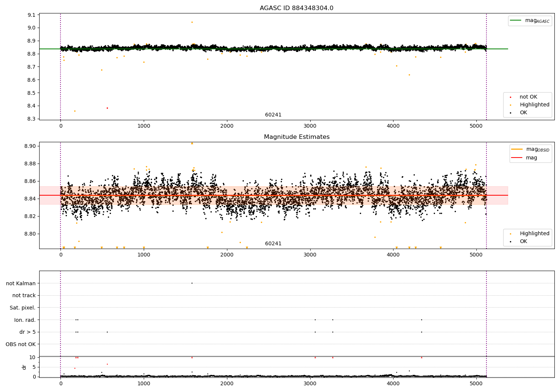Click "60241" in the Magnitude Estimates plot
560x392 pixels.
tap(273, 244)
